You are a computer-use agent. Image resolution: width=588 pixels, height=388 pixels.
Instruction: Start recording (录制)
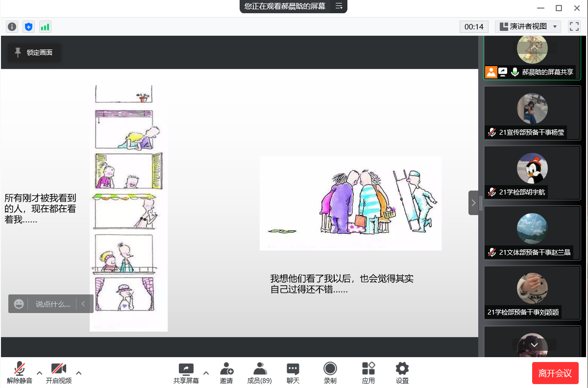330,373
